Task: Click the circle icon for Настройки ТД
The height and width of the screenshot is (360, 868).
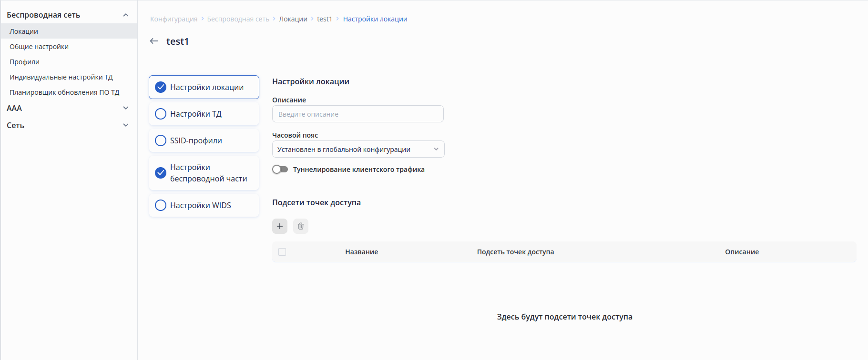Action: 161,114
